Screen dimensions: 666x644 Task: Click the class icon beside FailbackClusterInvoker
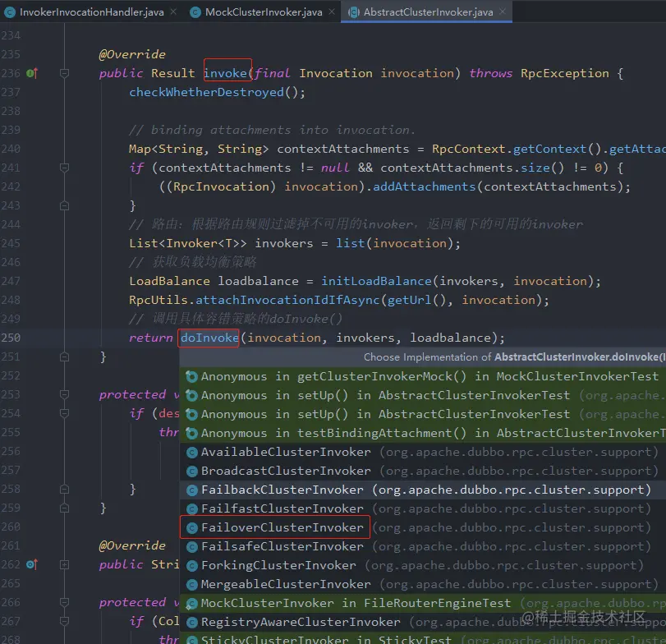(x=192, y=490)
